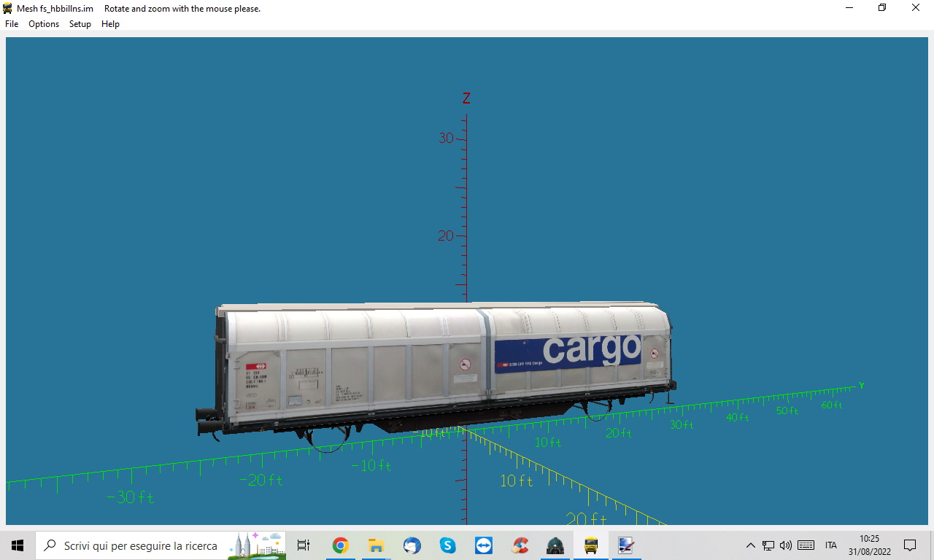Click the taskbar search field
This screenshot has height=560, width=934.
tap(161, 545)
